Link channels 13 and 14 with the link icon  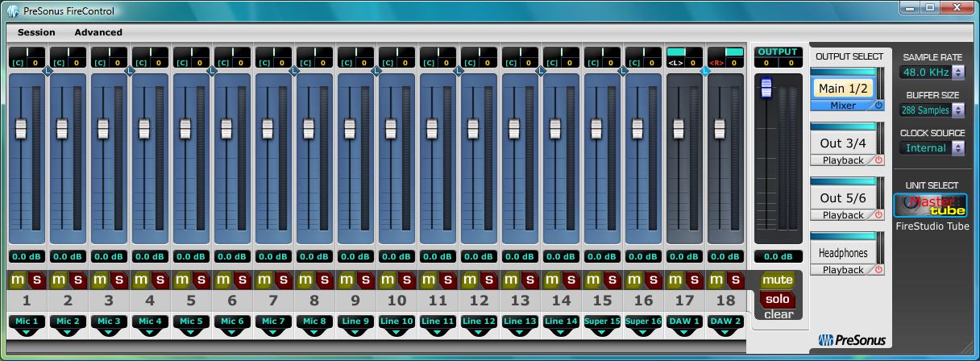(541, 71)
